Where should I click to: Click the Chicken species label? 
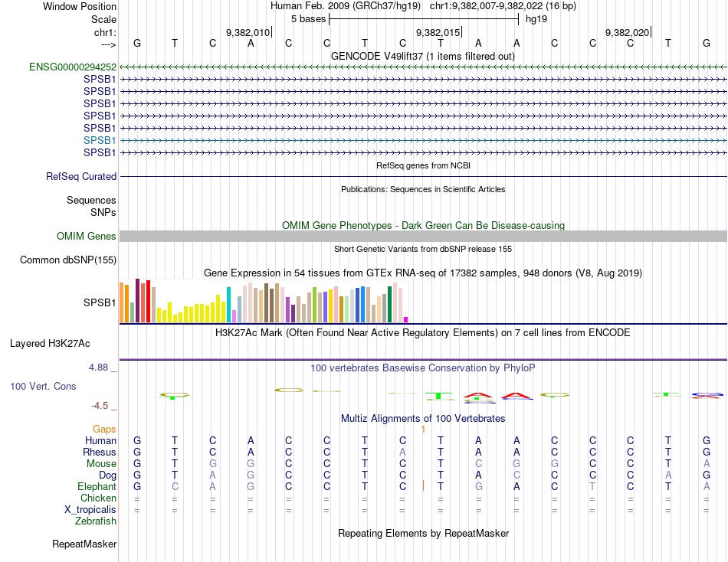98,498
